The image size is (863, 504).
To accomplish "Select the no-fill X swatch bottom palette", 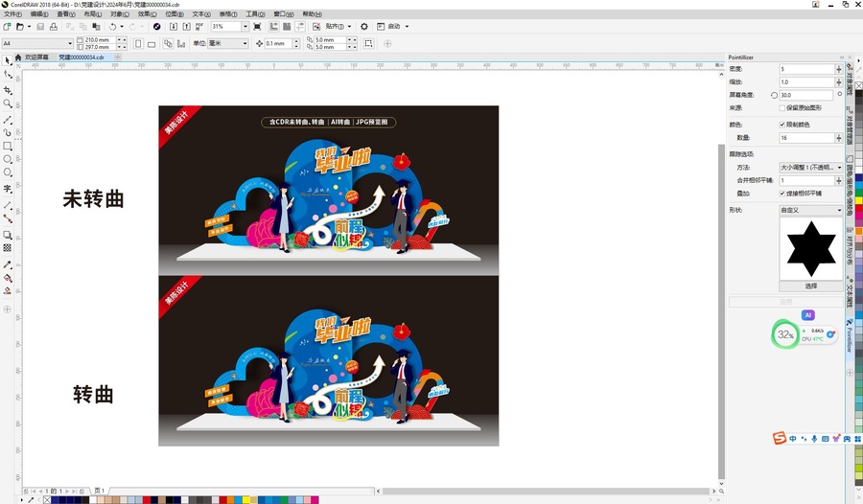I will click(47, 500).
